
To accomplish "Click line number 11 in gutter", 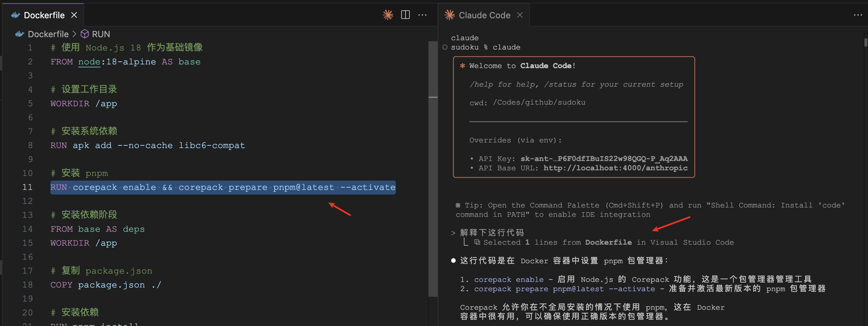I will (27, 187).
